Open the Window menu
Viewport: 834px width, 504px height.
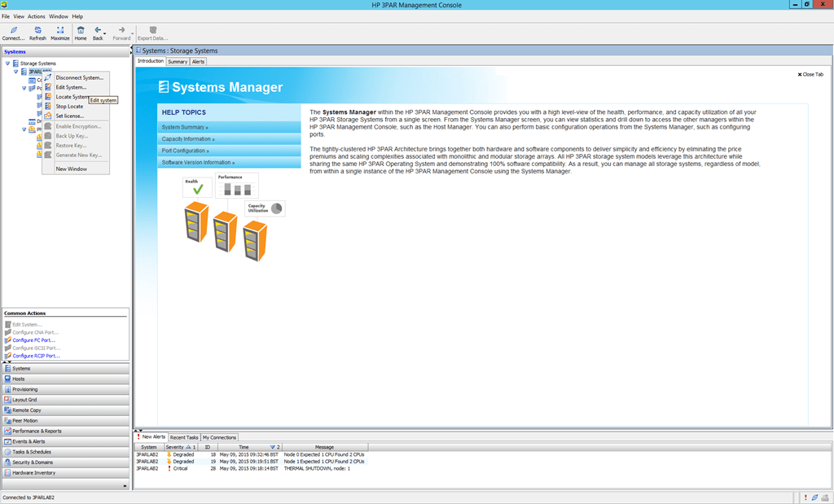tap(59, 16)
